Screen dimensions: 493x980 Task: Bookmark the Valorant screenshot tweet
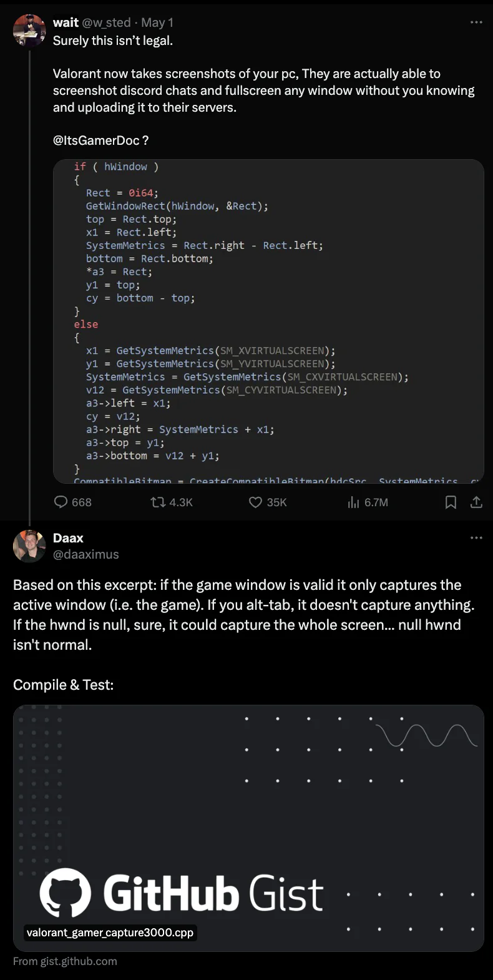coord(451,502)
